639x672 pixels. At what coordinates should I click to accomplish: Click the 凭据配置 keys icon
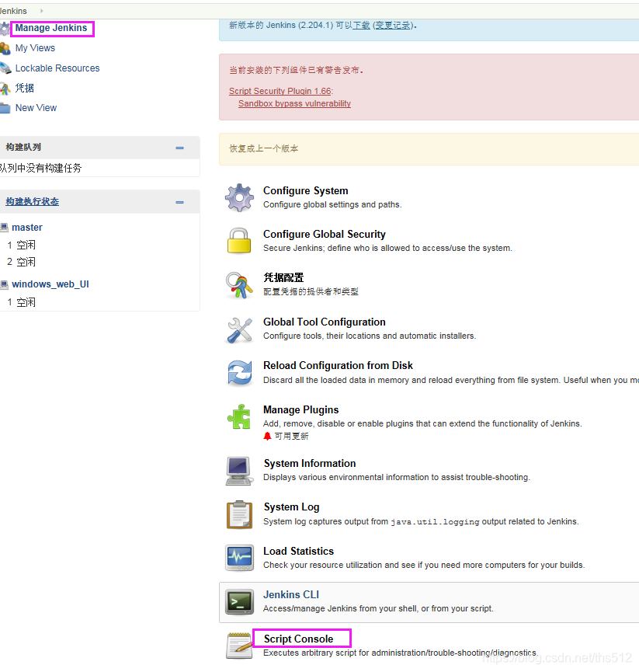pyautogui.click(x=239, y=285)
